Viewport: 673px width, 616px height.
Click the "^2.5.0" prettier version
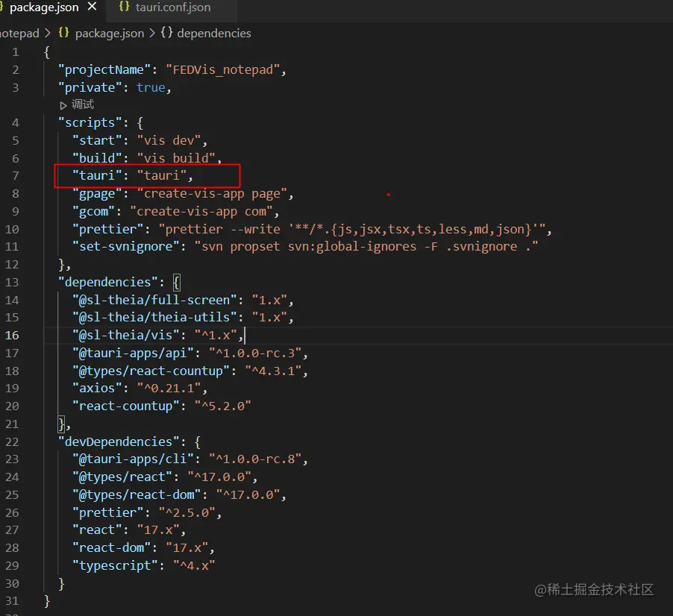tap(187, 513)
